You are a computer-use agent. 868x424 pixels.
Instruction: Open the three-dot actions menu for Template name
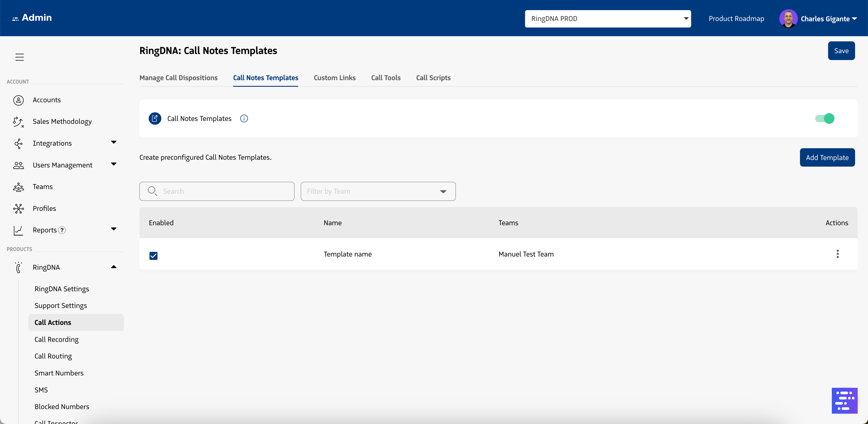coord(837,254)
